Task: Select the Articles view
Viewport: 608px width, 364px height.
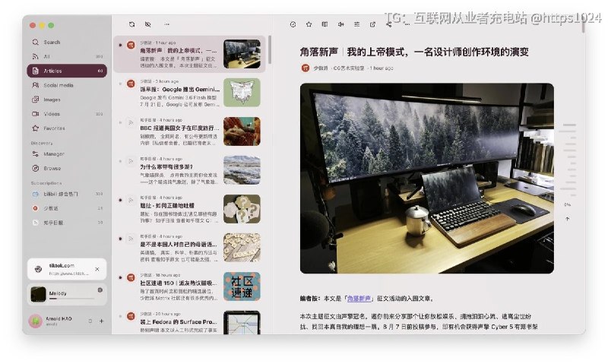Action: [x=67, y=71]
